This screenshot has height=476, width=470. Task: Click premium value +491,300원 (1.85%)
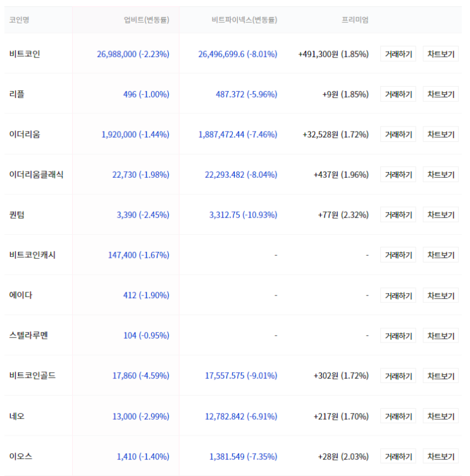pos(333,54)
